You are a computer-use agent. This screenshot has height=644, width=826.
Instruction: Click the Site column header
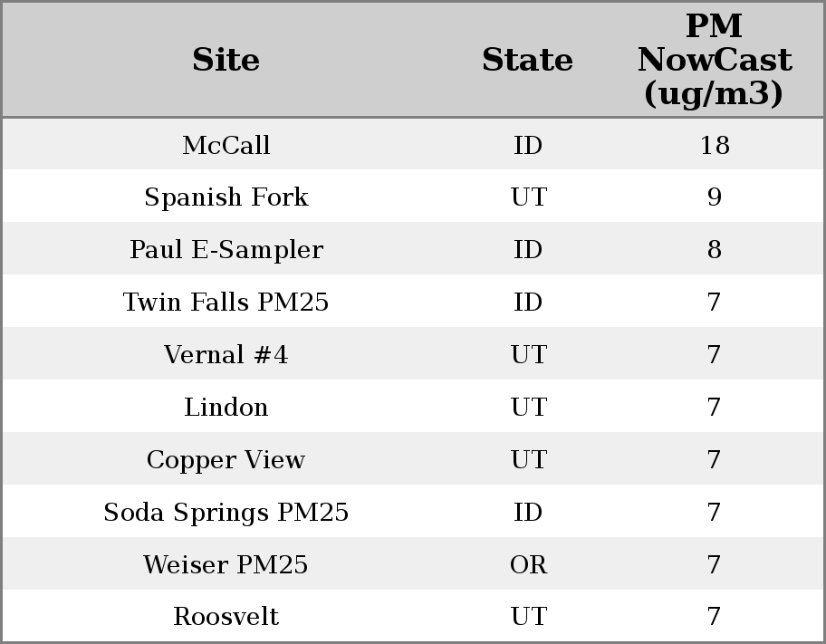click(x=226, y=61)
